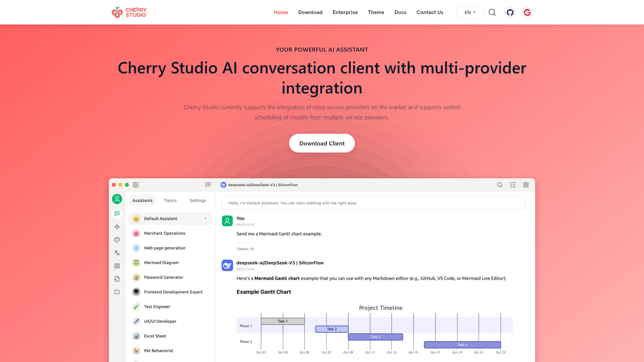Click the translate icon in app sidebar
Viewport: 644px width, 362px height.
pyautogui.click(x=117, y=253)
